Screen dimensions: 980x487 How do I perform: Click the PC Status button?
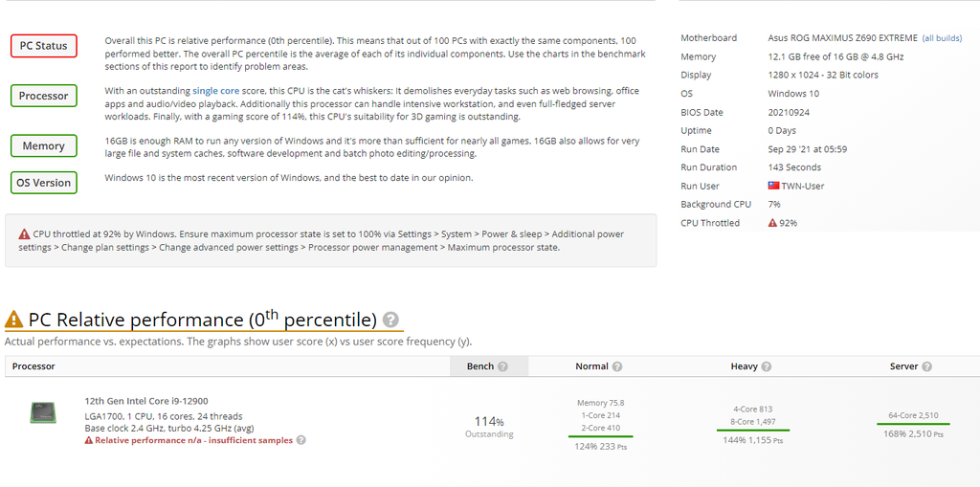point(44,46)
